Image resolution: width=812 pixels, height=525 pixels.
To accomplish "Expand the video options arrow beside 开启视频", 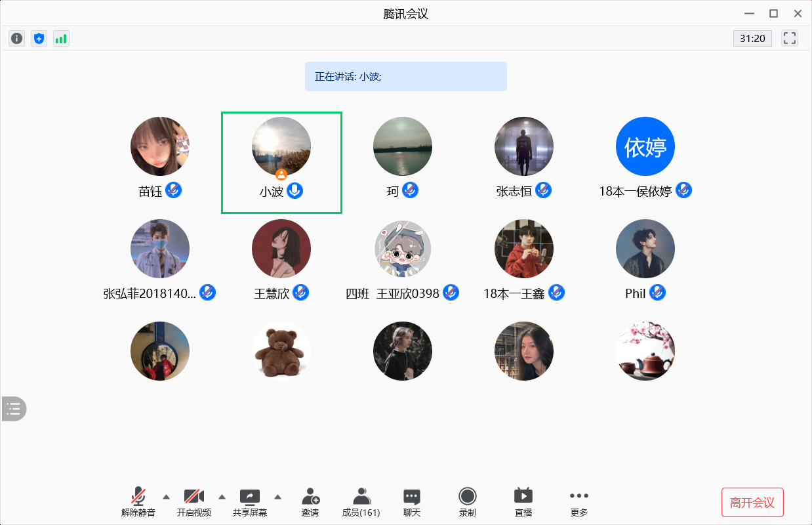I will pyautogui.click(x=222, y=496).
